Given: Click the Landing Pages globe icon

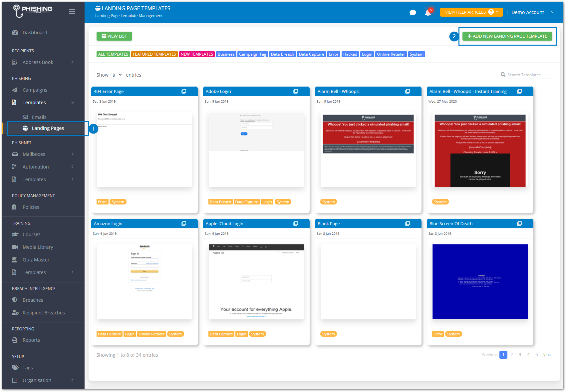Looking at the screenshot, I should [25, 128].
